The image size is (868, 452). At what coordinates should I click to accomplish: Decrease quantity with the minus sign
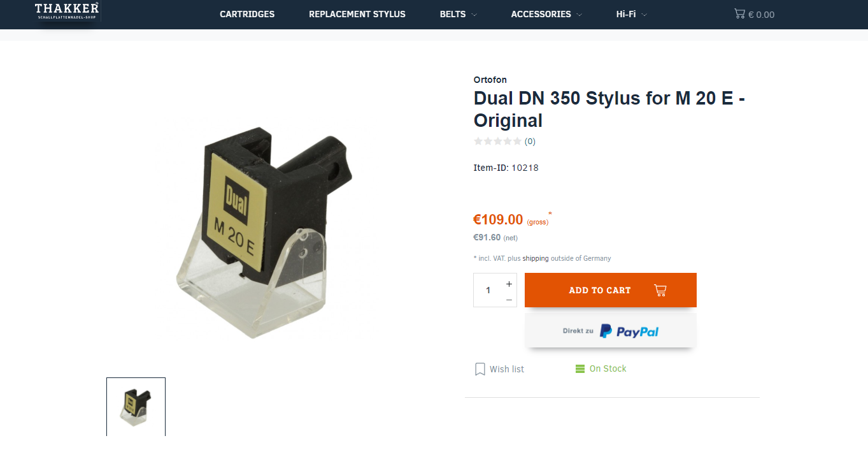pos(509,299)
